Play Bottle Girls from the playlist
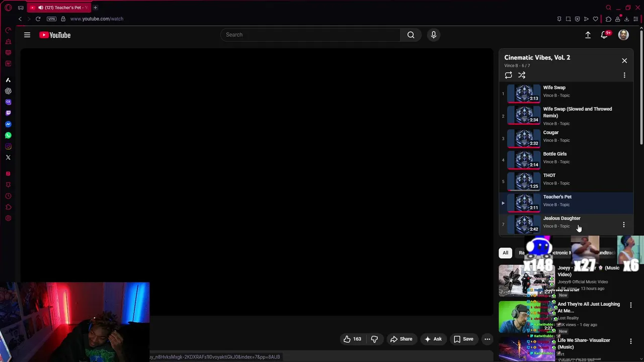Screen dimensions: 644x362 (566, 160)
